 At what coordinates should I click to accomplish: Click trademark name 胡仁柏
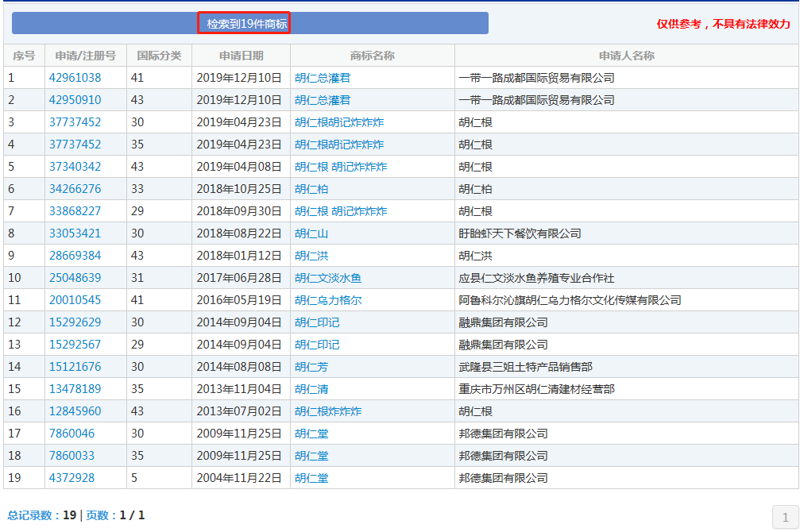coord(311,189)
